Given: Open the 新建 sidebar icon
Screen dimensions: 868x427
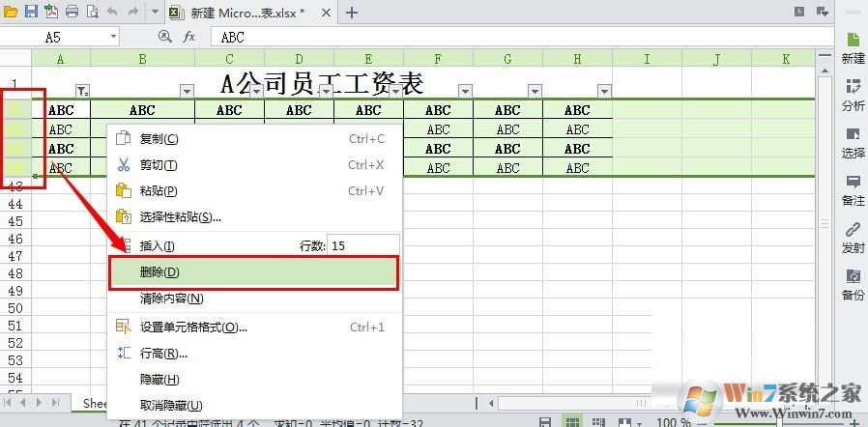Looking at the screenshot, I should coord(854,48).
